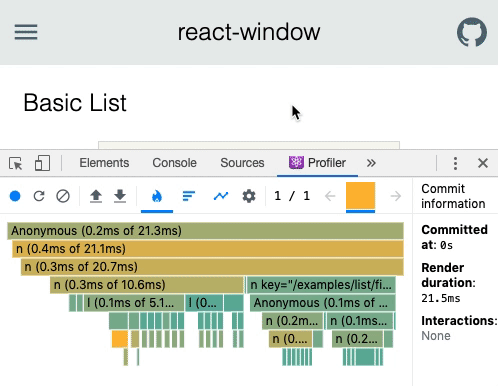This screenshot has height=386, width=498.
Task: Select the n (0.2m... flamegraph bar
Action: 292,321
